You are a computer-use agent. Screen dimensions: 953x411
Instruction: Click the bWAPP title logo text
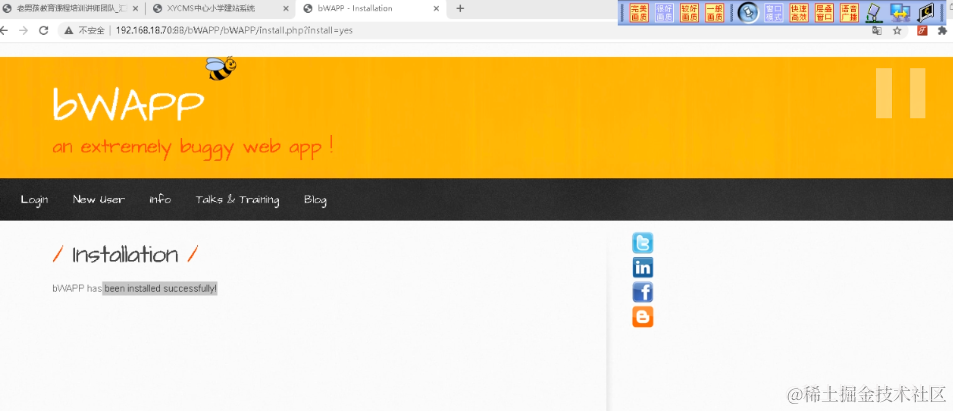click(128, 105)
